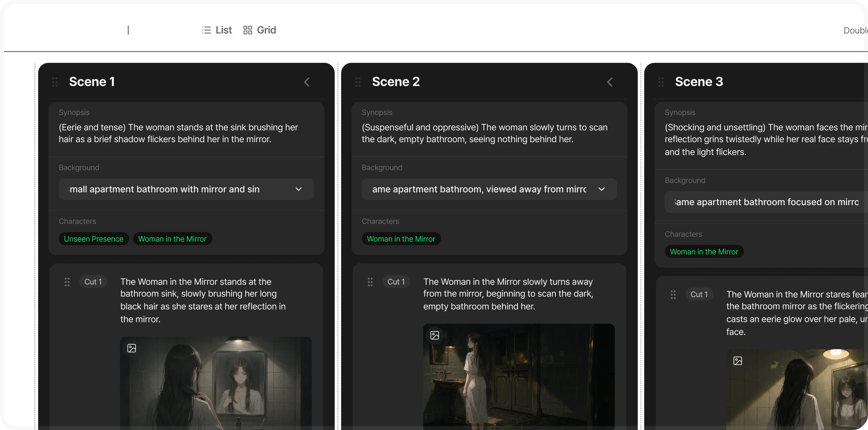Grab the Scene 1 drag handle
The height and width of the screenshot is (430, 868).
[55, 82]
